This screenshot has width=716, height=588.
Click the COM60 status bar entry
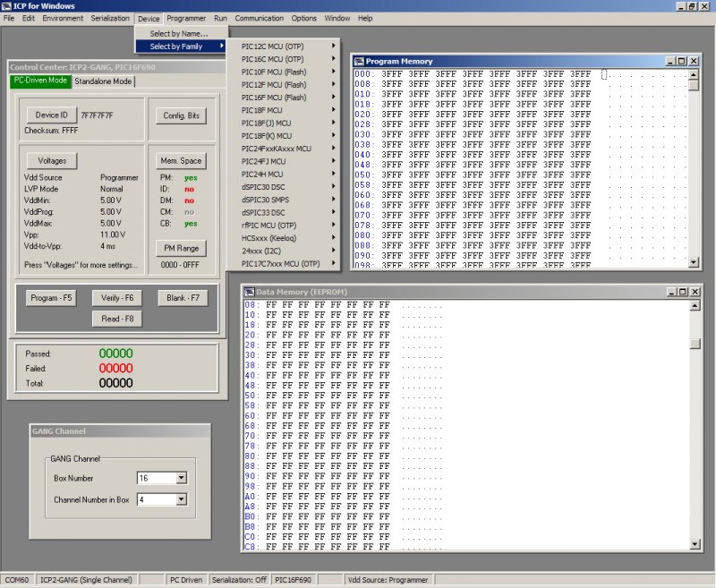coord(17,580)
